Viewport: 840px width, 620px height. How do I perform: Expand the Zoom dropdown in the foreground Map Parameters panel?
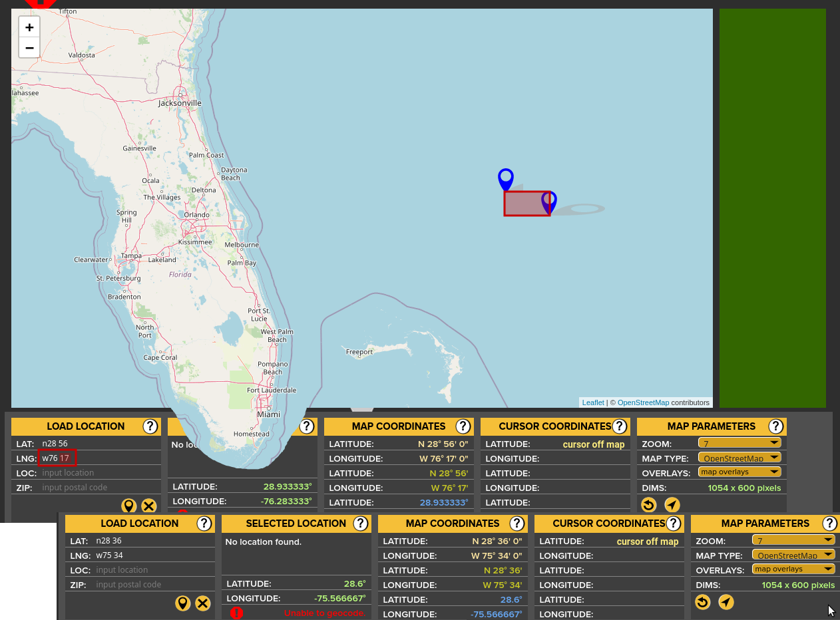tap(793, 540)
